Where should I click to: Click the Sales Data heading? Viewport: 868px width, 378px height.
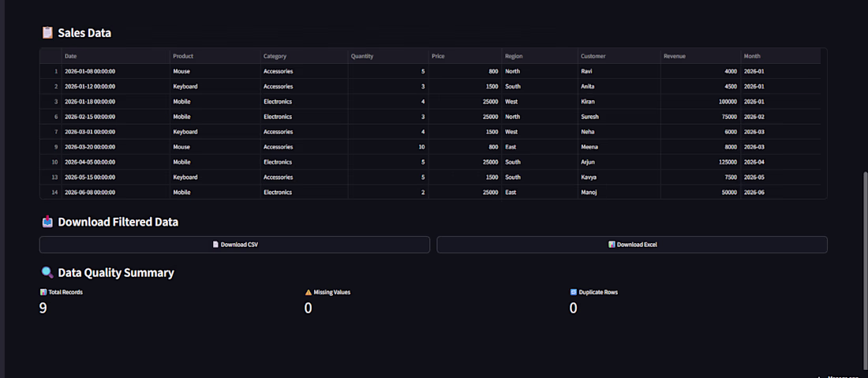[84, 32]
